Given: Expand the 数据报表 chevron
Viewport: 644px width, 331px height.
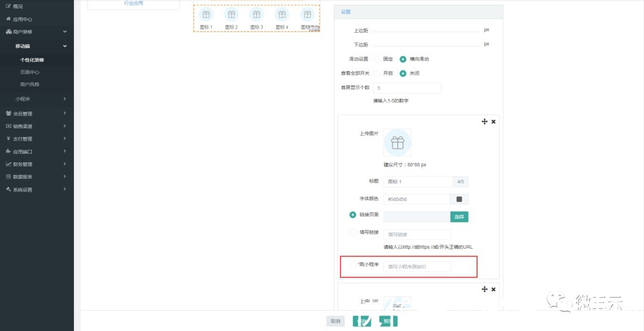Looking at the screenshot, I should [x=65, y=177].
